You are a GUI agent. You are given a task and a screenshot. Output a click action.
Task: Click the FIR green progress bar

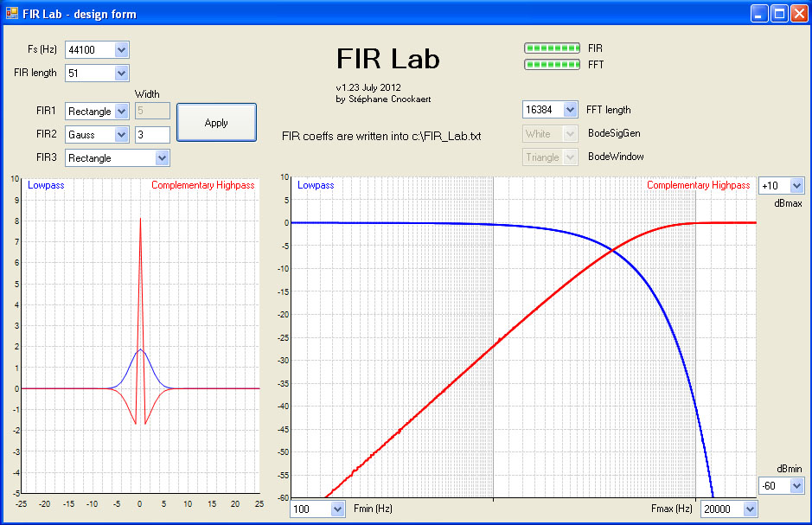point(552,48)
